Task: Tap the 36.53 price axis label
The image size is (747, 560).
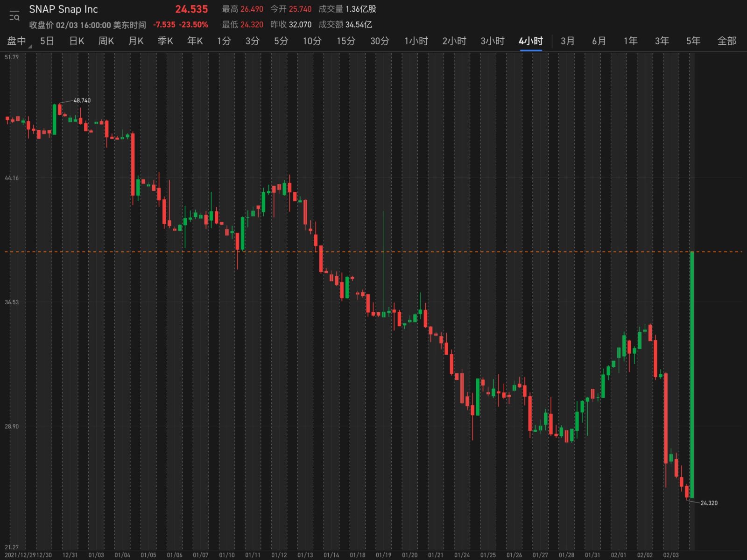Action: tap(12, 302)
